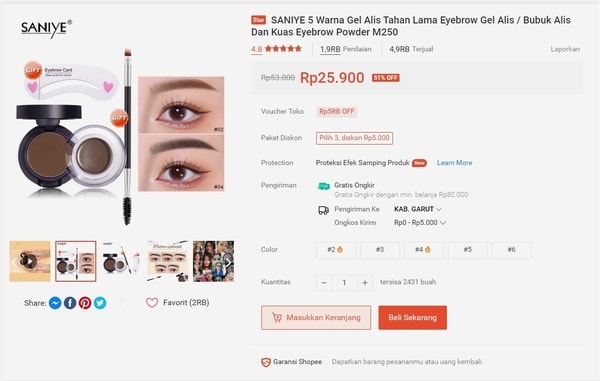
Task: Open the 1,9RB Penilaian reviews section
Action: [x=346, y=49]
